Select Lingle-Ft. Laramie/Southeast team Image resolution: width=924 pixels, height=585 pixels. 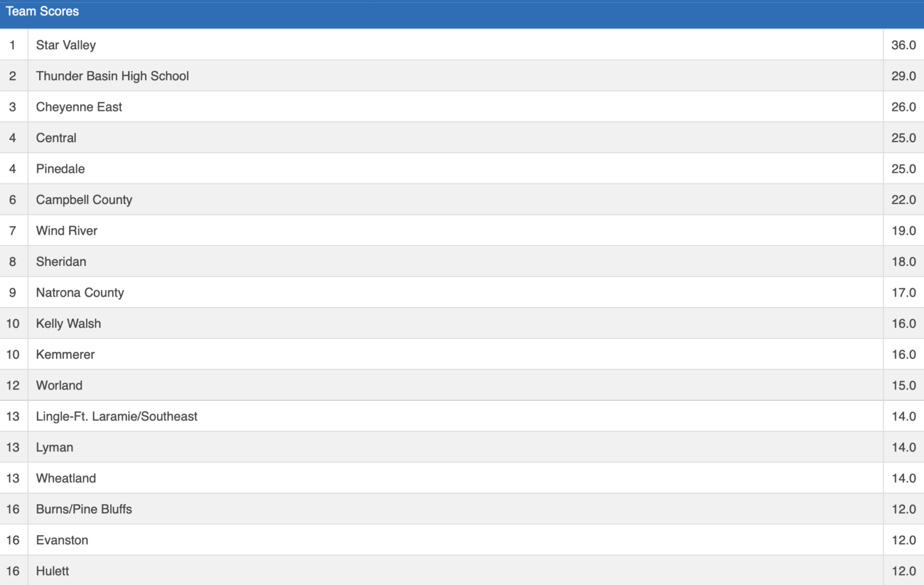(x=116, y=416)
